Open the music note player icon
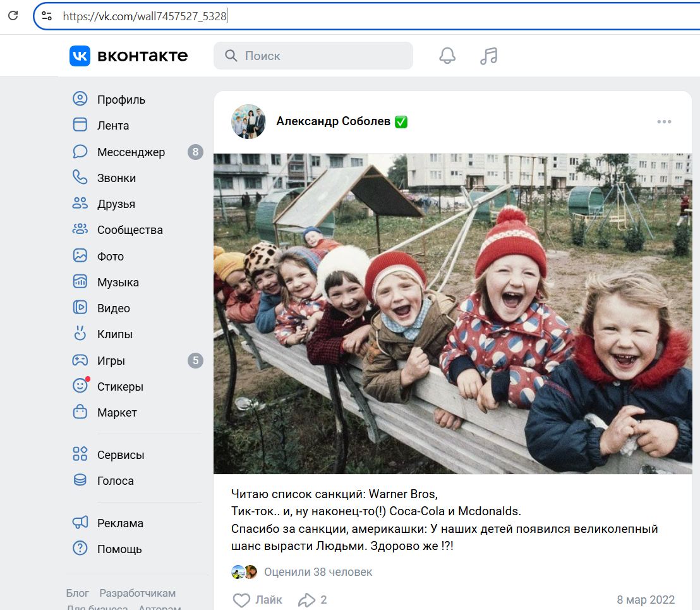700x610 pixels. (488, 56)
